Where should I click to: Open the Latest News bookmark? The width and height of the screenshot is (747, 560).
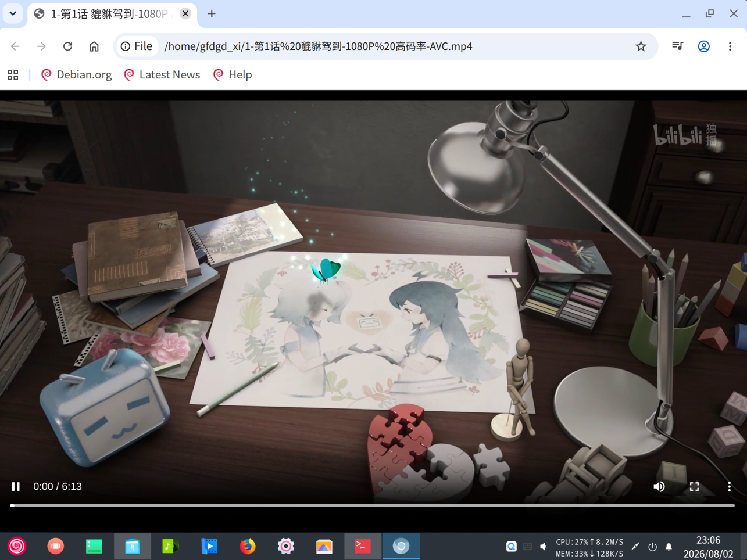(x=162, y=75)
